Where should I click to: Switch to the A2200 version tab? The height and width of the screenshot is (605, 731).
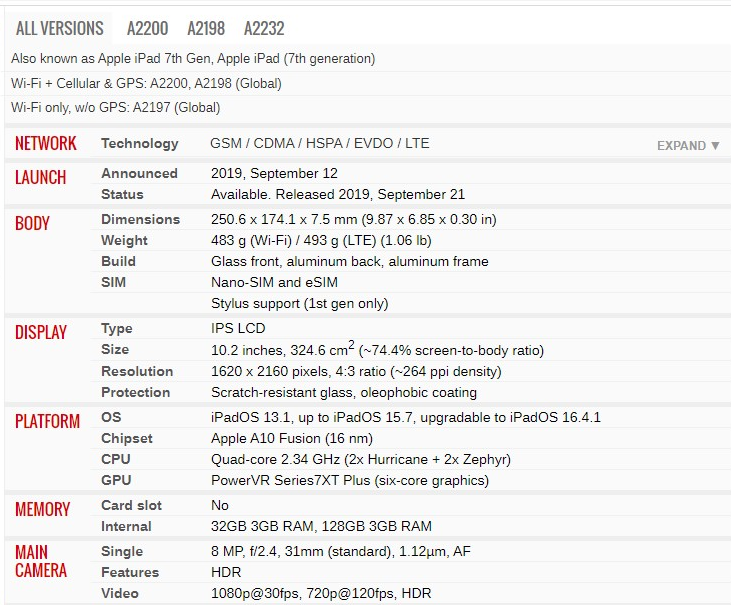[x=147, y=28]
